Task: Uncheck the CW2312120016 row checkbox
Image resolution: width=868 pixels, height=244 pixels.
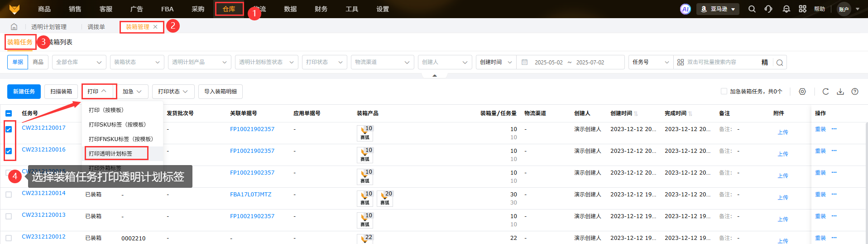Action: 9,151
